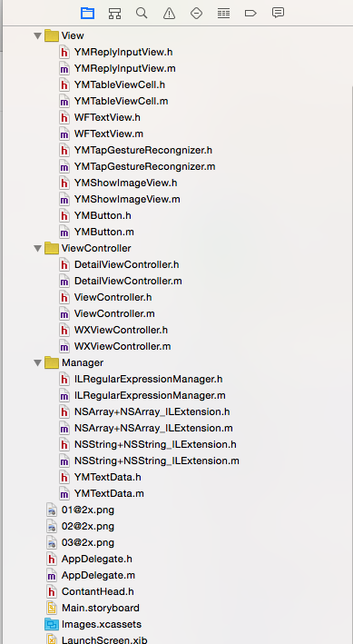Show the Debug navigator icon
The image size is (353, 644).
[x=224, y=13]
